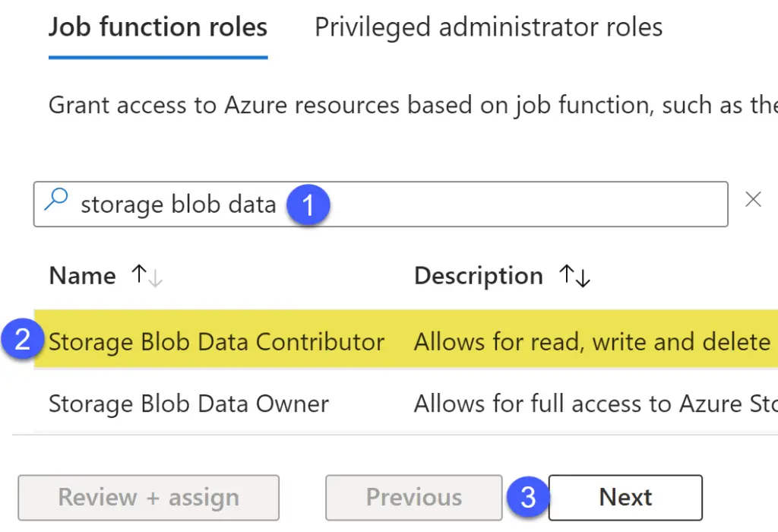This screenshot has height=532, width=778.
Task: Click the blue number 3 annotation badge
Action: click(x=527, y=498)
